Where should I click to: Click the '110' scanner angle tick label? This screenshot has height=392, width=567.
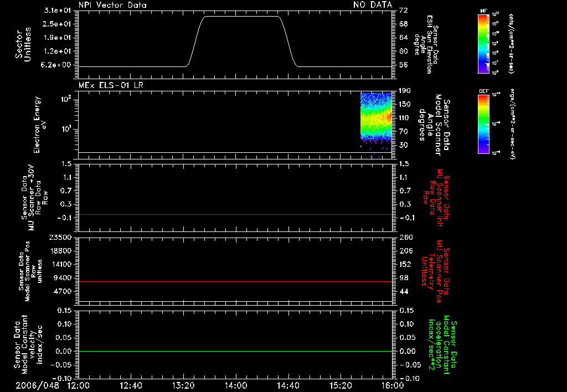404,118
